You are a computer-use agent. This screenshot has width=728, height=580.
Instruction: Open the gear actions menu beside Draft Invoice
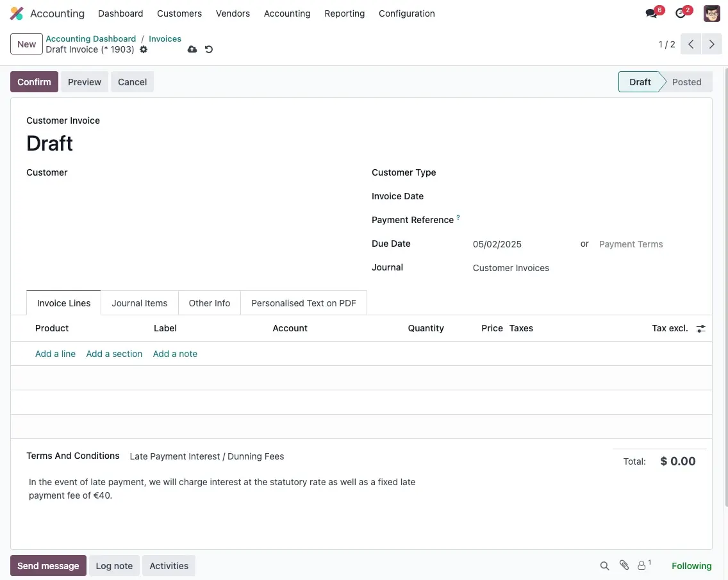click(144, 49)
